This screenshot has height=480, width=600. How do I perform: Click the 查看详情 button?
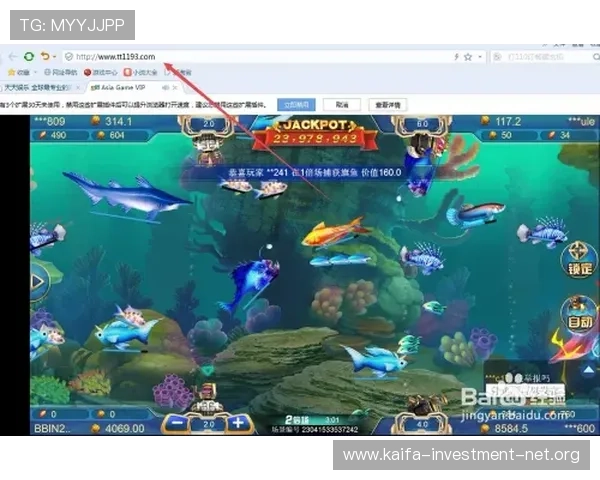[x=388, y=104]
